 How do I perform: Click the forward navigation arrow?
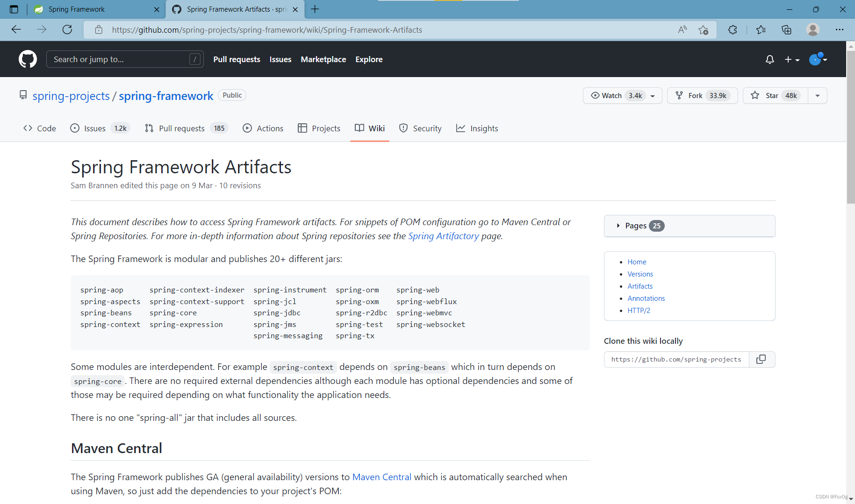(42, 29)
